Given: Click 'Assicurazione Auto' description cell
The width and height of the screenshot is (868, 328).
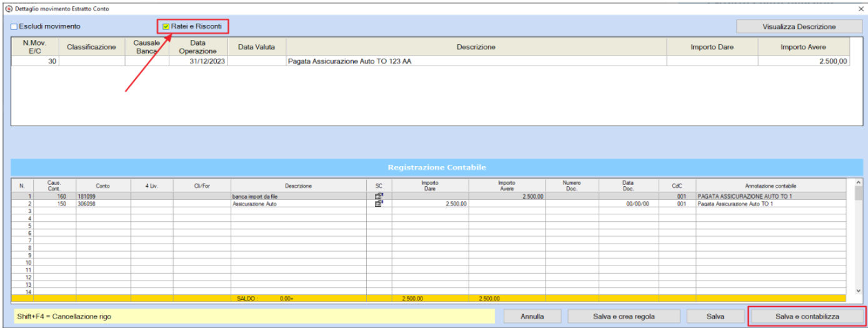Looking at the screenshot, I should (x=299, y=204).
